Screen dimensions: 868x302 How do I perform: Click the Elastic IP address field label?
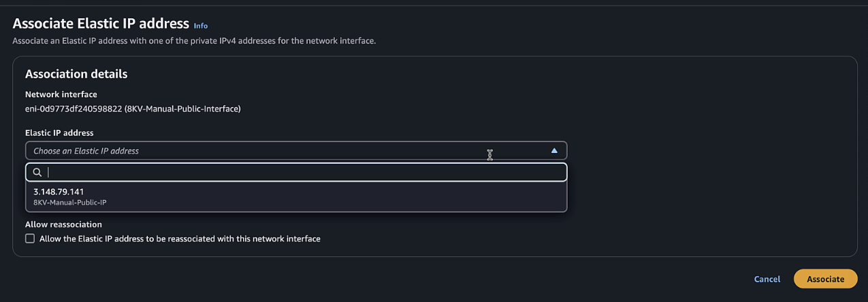click(59, 133)
